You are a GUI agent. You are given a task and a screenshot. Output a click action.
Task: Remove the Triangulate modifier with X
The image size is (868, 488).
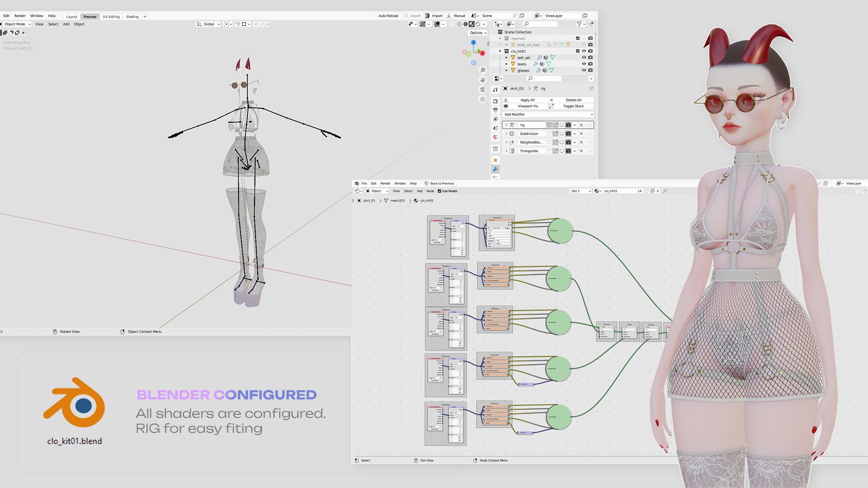pyautogui.click(x=581, y=151)
